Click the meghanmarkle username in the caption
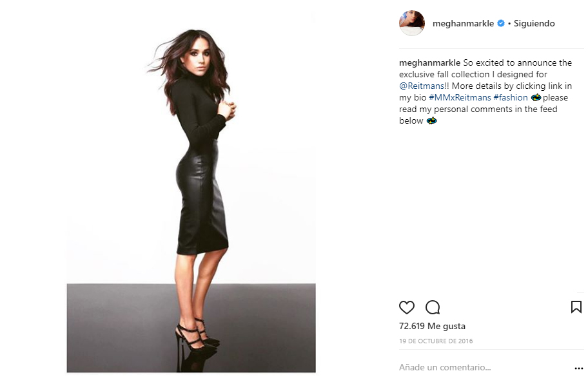588x380 pixels. pos(429,62)
